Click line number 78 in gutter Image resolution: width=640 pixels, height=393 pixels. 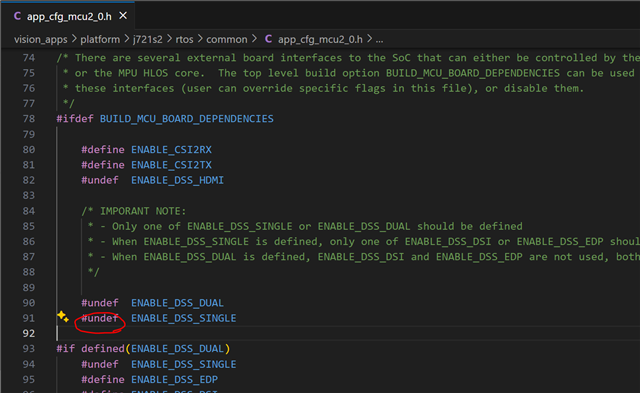(x=29, y=119)
